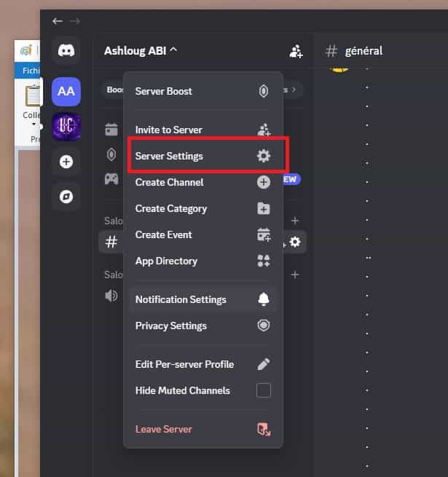The height and width of the screenshot is (477, 448).
Task: Click the Add a Server plus icon
Action: [x=66, y=162]
